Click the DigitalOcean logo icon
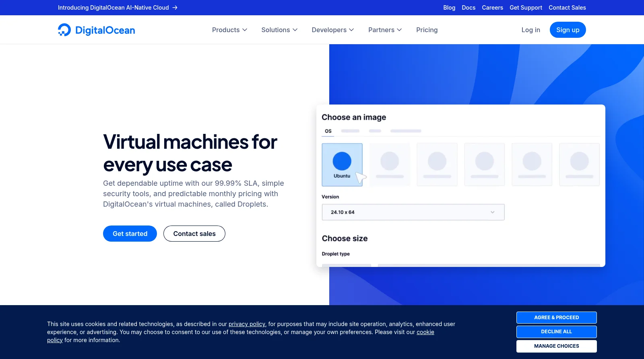 64,30
